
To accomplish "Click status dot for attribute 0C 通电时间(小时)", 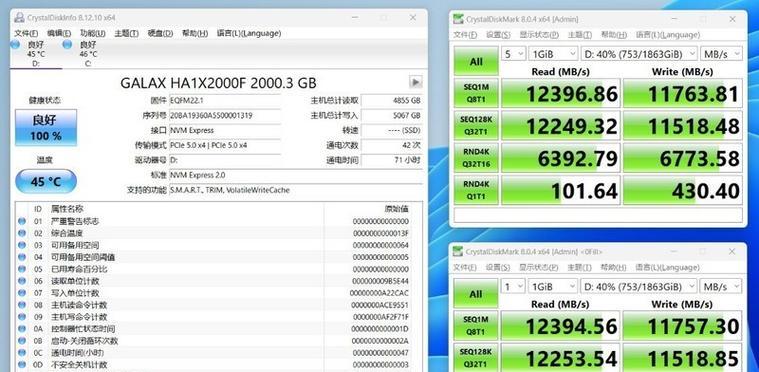I will [x=22, y=353].
